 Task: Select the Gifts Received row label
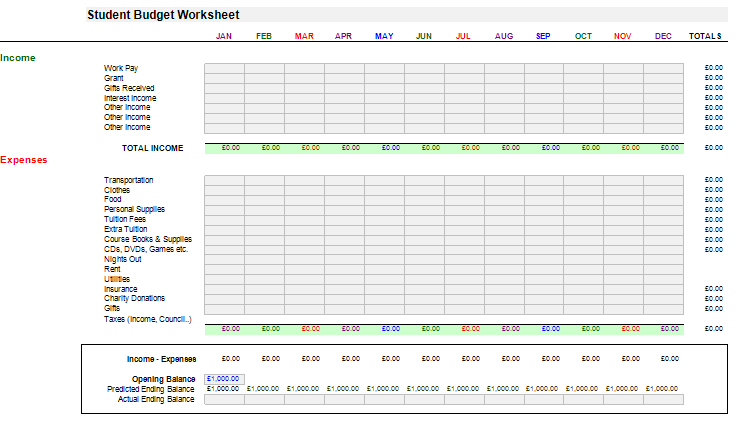[x=129, y=88]
